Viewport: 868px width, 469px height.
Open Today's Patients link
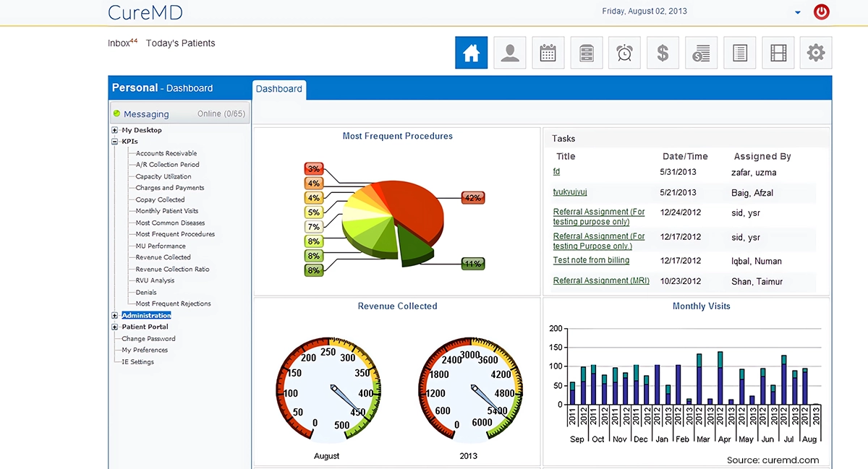[x=180, y=43]
